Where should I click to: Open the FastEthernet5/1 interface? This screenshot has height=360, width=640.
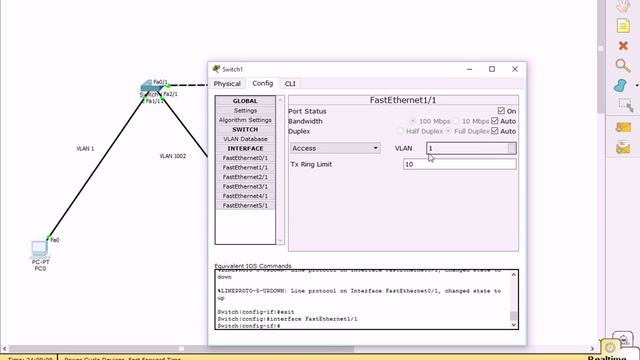click(x=245, y=205)
